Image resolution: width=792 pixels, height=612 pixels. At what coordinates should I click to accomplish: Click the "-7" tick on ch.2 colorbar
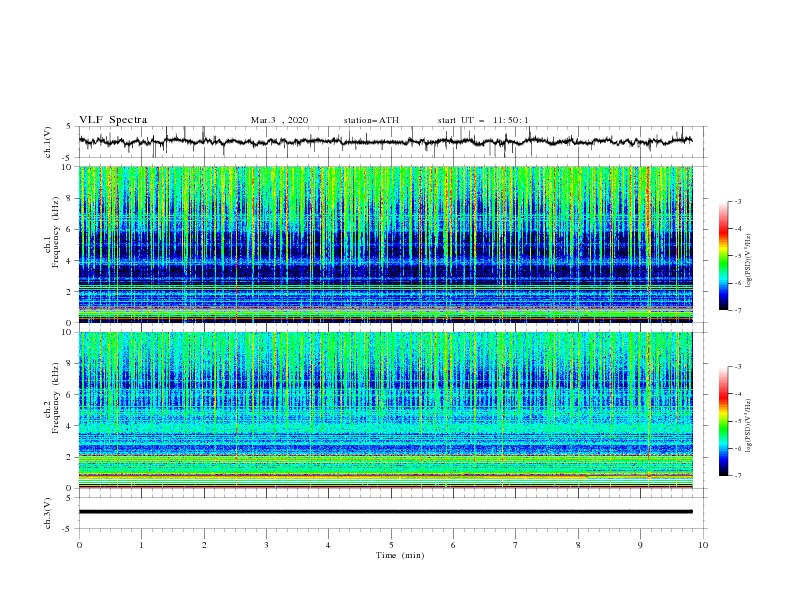[737, 476]
